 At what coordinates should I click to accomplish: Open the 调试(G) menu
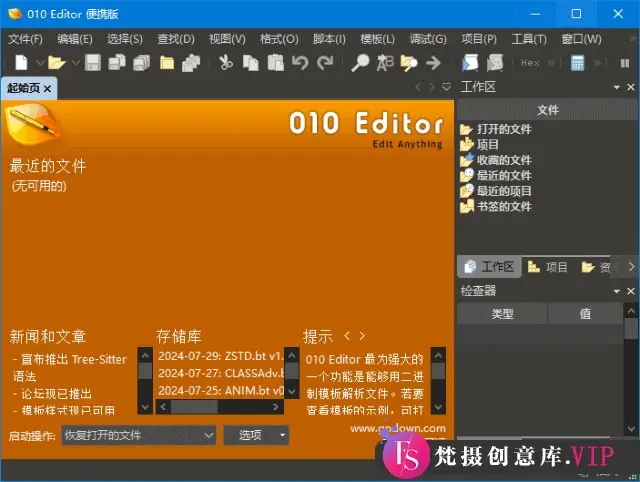tap(428, 39)
